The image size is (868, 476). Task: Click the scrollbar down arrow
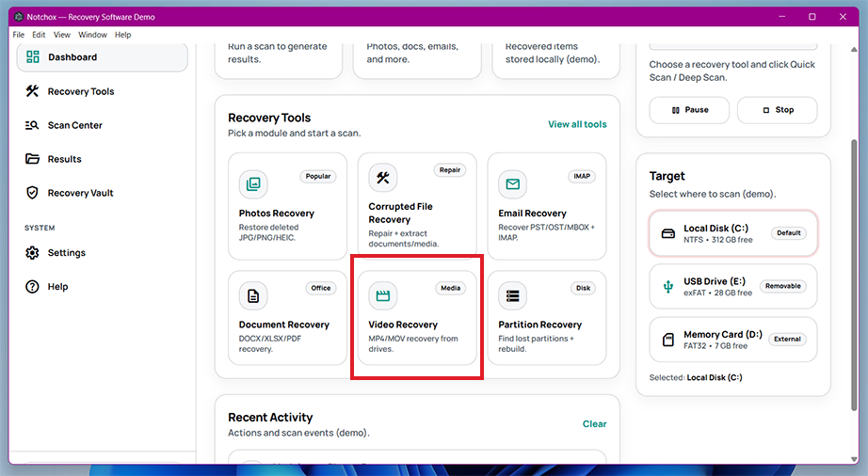[x=854, y=459]
